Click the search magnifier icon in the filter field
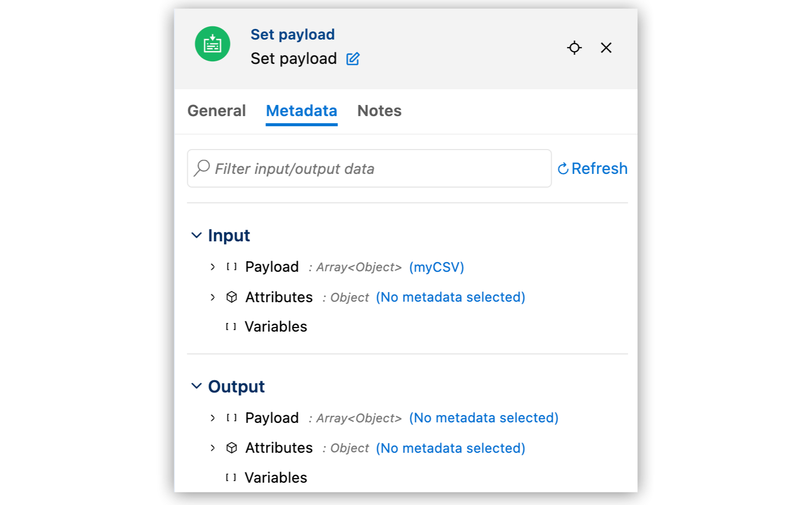 202,168
